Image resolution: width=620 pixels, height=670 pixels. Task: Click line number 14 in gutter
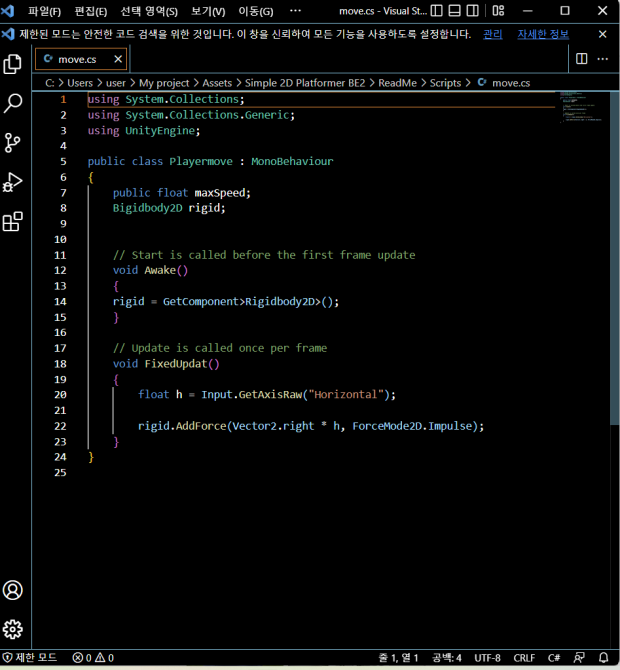tap(60, 302)
